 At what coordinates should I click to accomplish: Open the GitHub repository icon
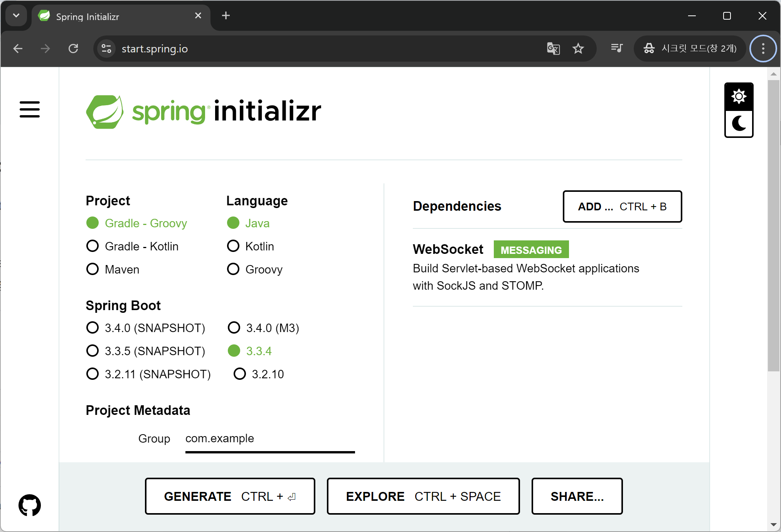(x=30, y=505)
